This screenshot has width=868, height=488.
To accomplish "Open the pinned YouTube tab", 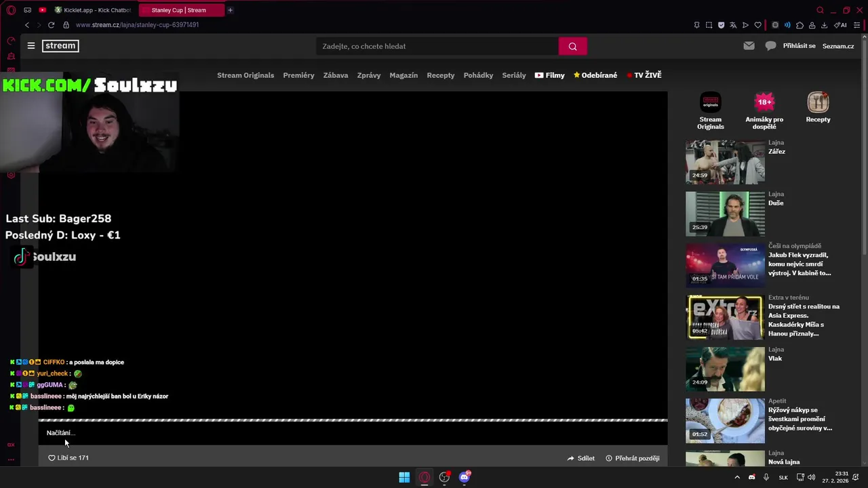I will (42, 10).
